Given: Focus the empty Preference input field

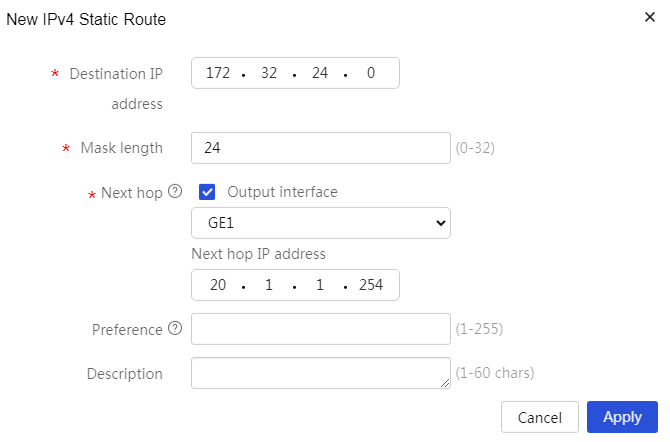Looking at the screenshot, I should click(321, 329).
